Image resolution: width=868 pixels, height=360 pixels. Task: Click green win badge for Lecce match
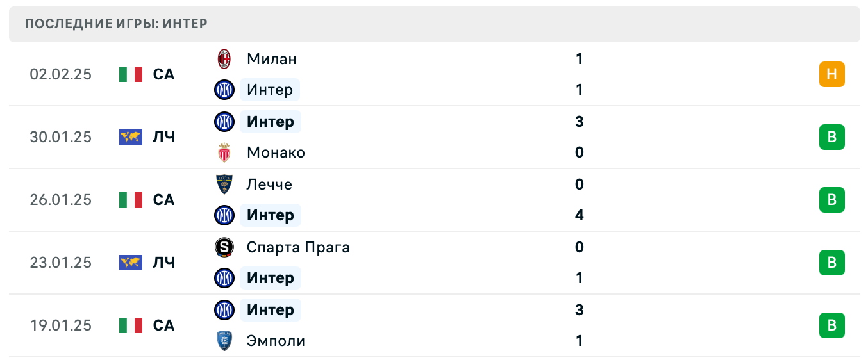831,200
